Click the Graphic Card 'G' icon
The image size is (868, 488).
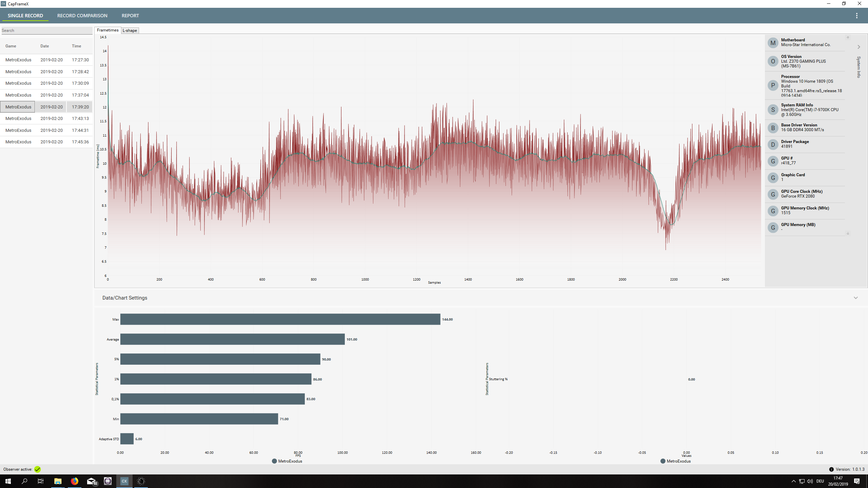coord(773,178)
